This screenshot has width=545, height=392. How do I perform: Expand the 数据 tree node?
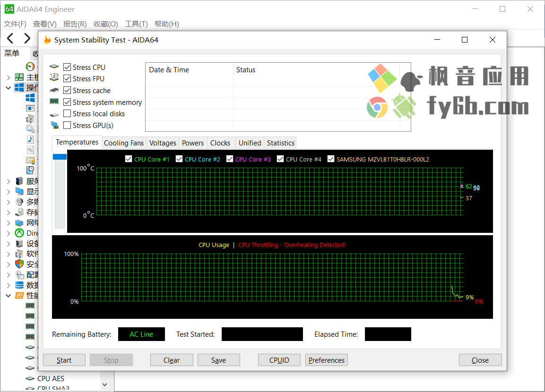[x=9, y=285]
